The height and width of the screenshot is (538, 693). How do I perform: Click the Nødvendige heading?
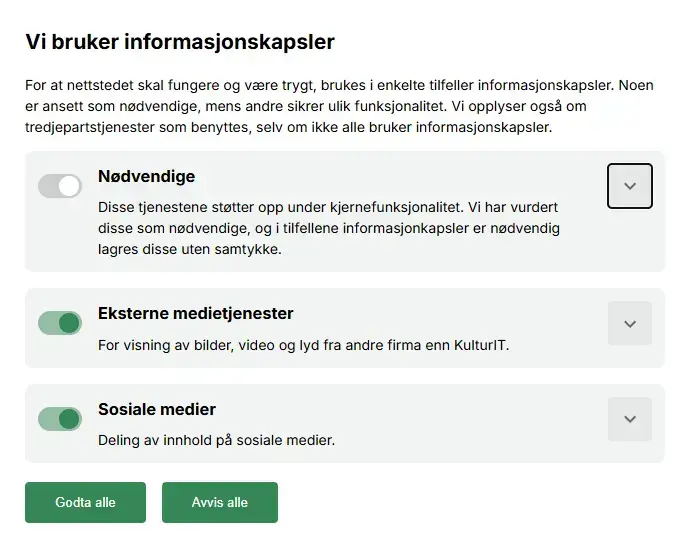click(x=146, y=177)
